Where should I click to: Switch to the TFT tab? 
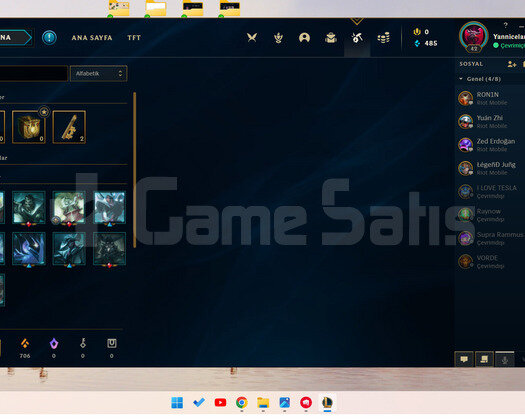[x=134, y=38]
